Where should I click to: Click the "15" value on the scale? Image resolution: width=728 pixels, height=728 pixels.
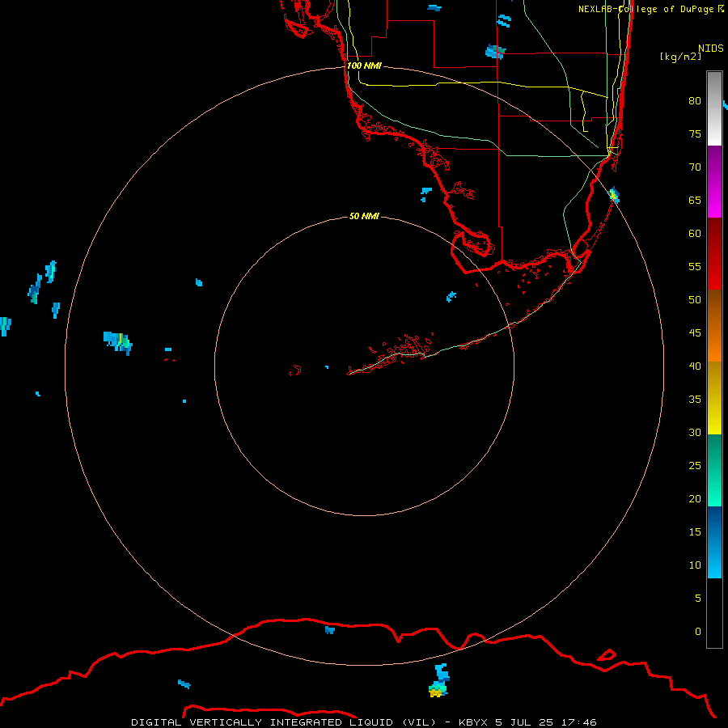tap(695, 532)
